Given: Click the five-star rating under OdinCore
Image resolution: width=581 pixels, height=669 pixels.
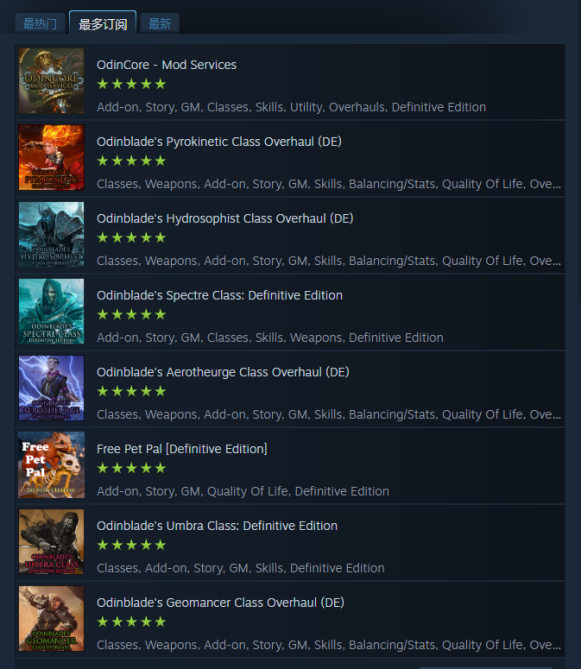Looking at the screenshot, I should pyautogui.click(x=131, y=84).
